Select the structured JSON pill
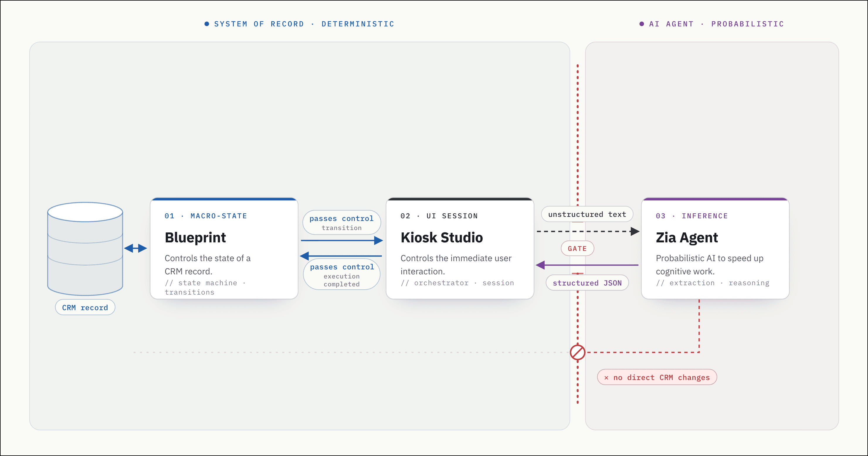 [587, 283]
